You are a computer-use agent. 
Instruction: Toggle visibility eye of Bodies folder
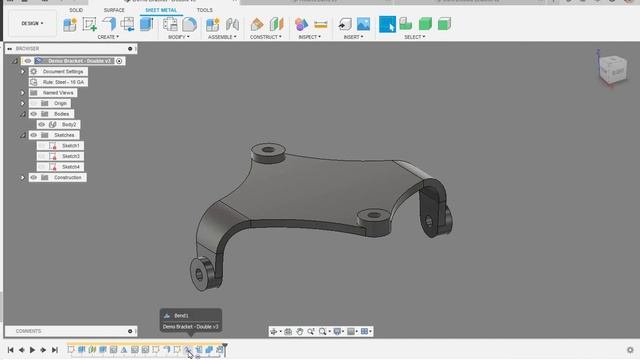pos(34,114)
